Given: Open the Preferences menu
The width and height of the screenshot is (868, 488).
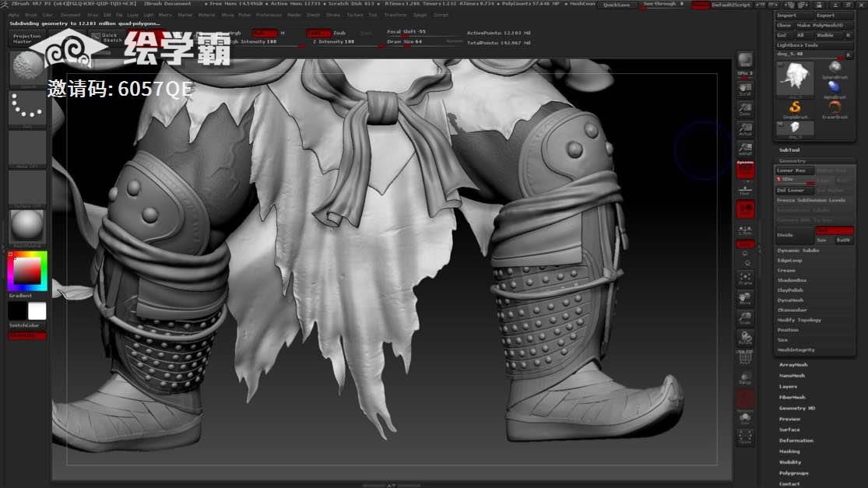Looking at the screenshot, I should point(269,15).
